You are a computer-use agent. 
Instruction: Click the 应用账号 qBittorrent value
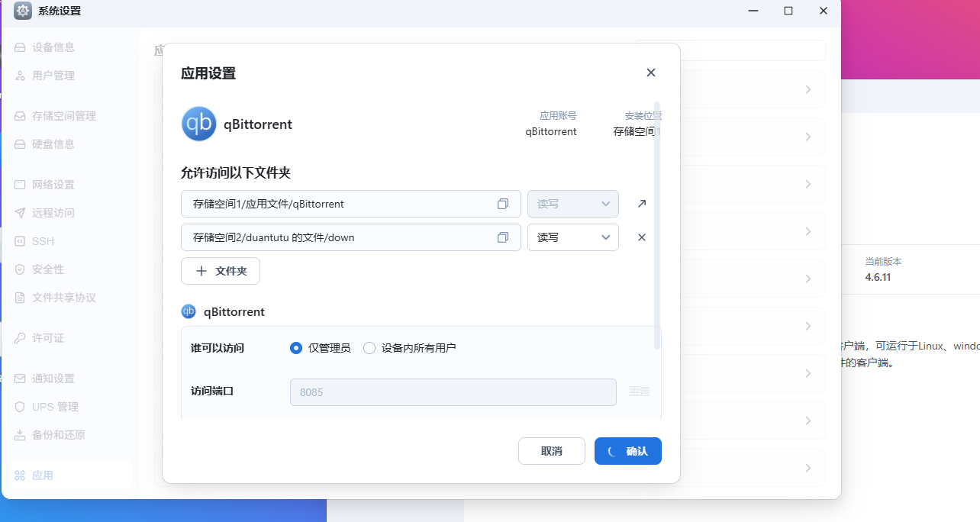click(551, 131)
